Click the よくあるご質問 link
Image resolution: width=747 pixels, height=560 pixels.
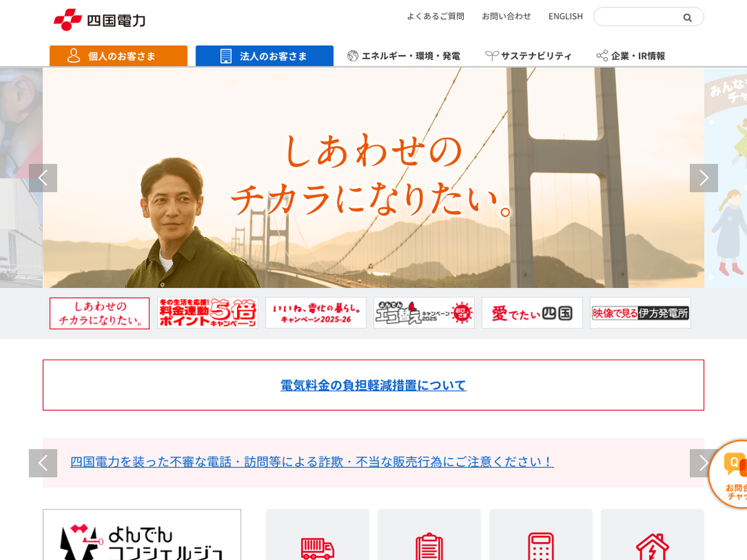435,16
